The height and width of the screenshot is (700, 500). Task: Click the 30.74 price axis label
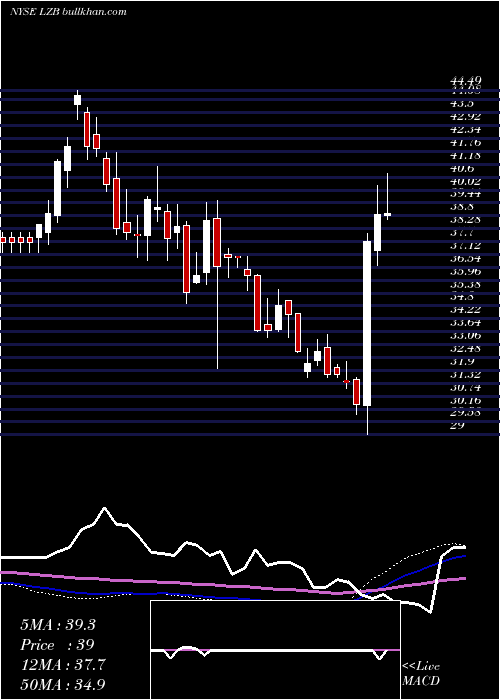tap(466, 388)
